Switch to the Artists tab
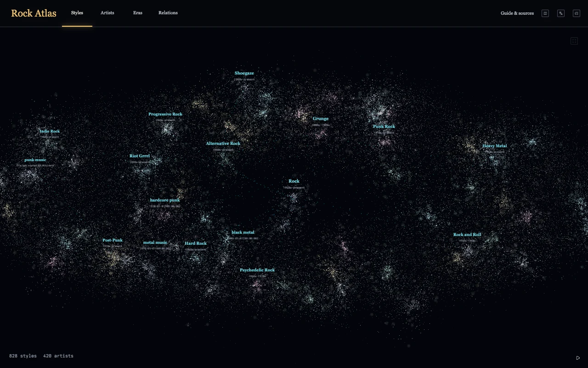This screenshot has width=588, height=368. tap(107, 13)
